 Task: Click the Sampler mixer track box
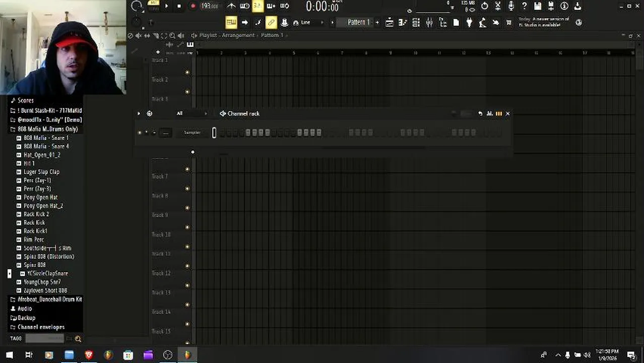[165, 133]
